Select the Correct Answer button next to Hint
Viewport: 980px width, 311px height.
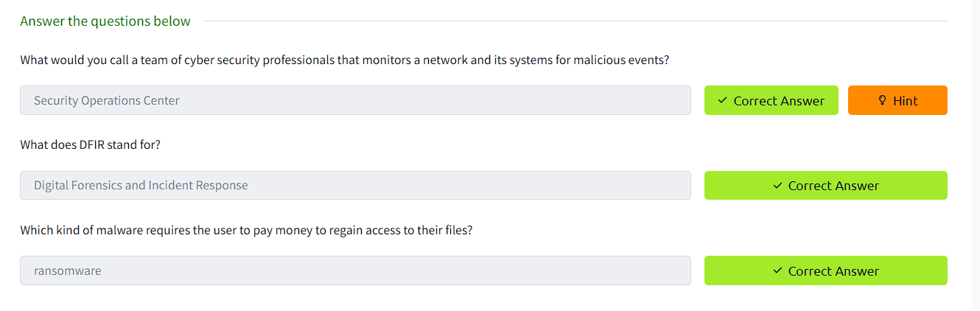click(771, 100)
